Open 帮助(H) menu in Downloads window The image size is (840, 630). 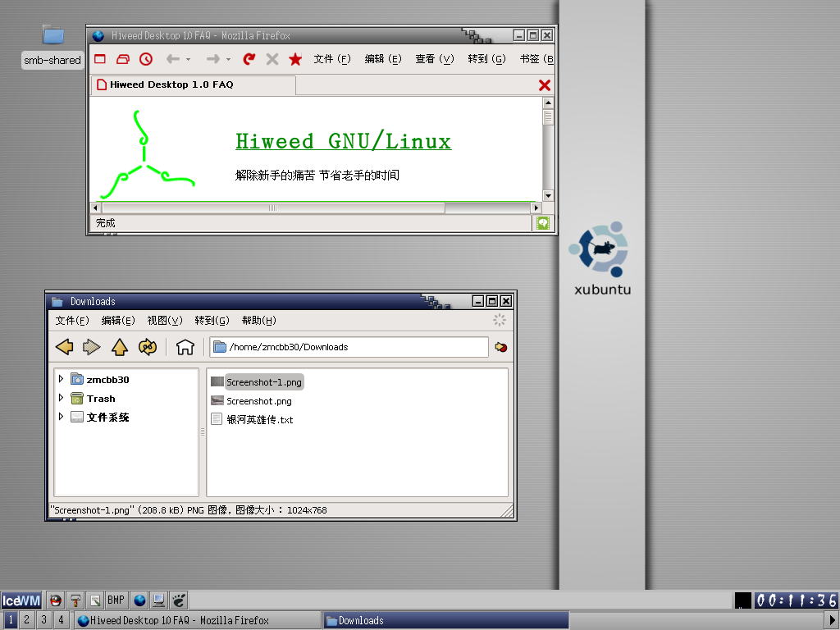tap(258, 321)
